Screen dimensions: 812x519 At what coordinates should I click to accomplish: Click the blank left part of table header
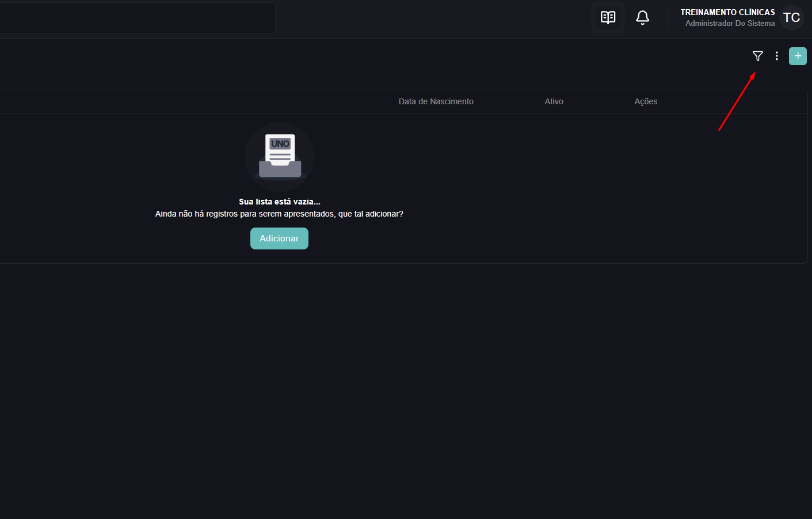pyautogui.click(x=196, y=101)
